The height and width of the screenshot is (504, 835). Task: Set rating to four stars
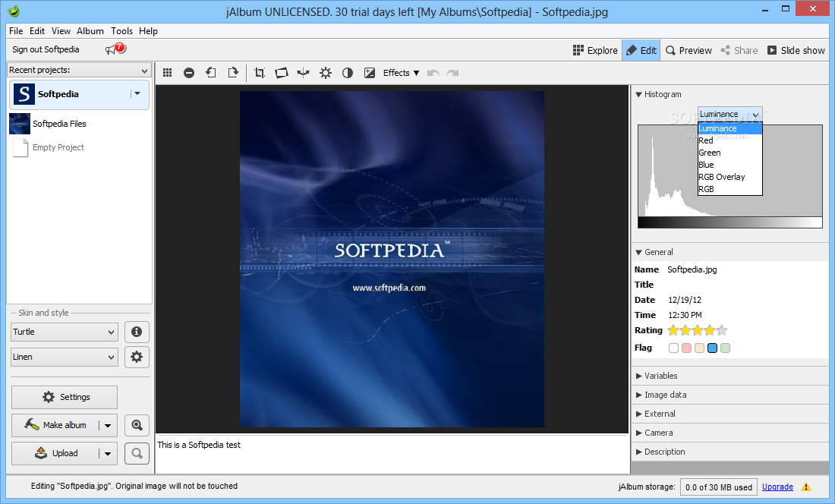click(710, 330)
